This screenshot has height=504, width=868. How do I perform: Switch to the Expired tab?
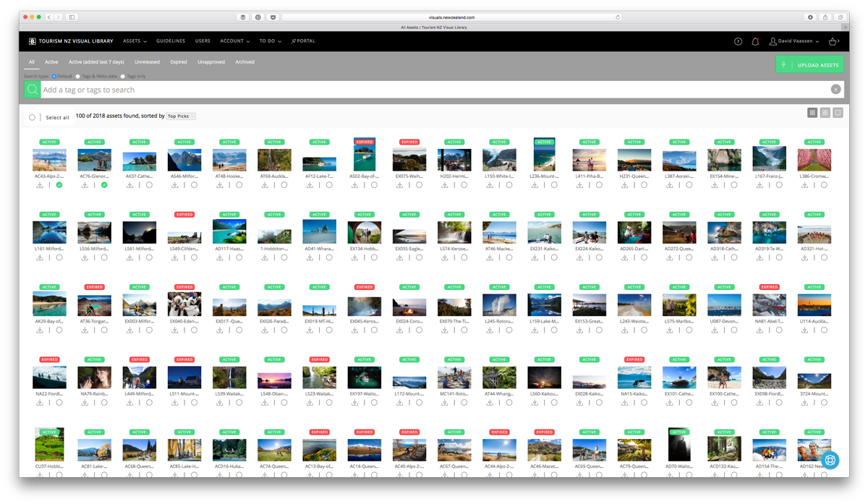click(179, 62)
